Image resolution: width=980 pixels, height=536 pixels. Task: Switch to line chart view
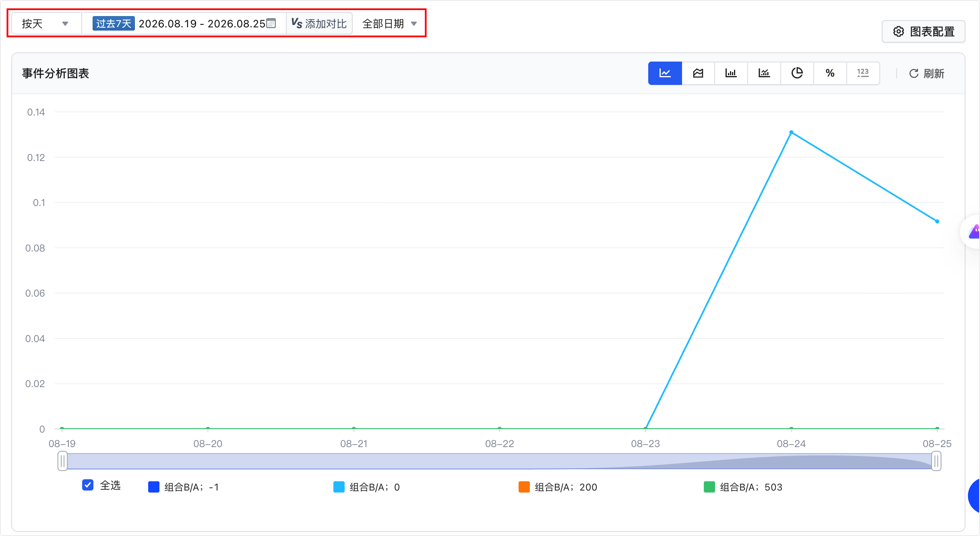[665, 73]
